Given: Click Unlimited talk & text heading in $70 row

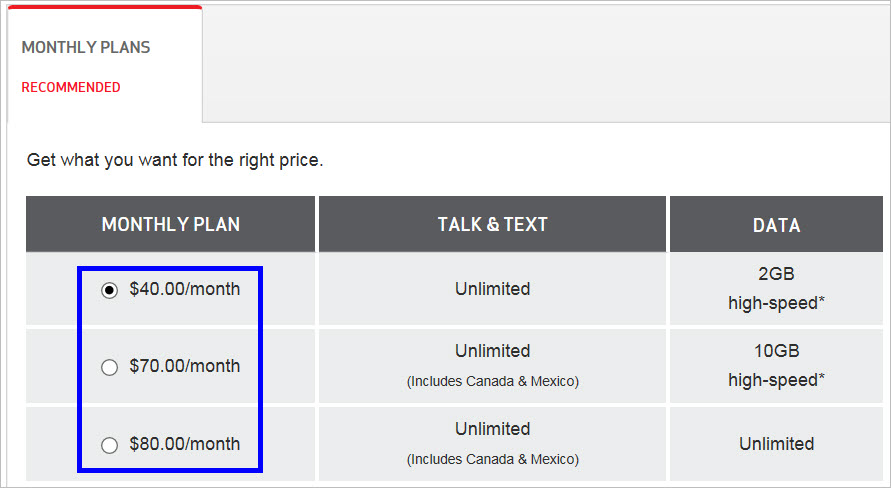Looking at the screenshot, I should coord(492,351).
